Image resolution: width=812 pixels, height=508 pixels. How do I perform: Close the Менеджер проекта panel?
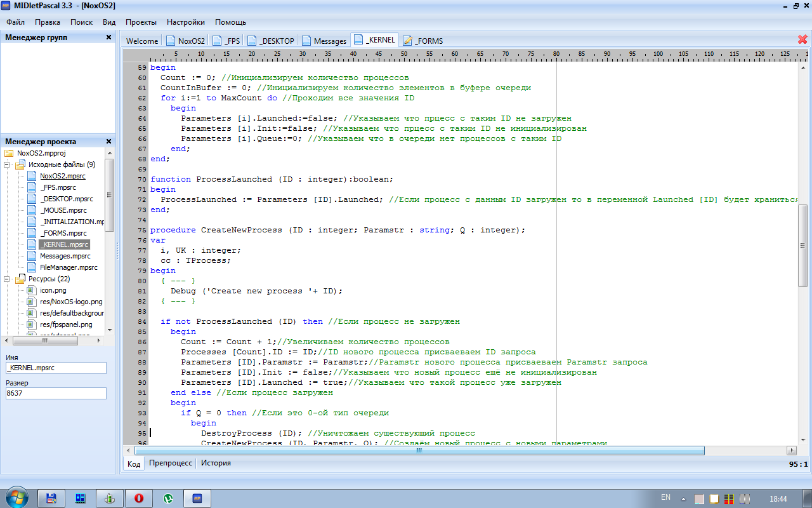coord(108,142)
